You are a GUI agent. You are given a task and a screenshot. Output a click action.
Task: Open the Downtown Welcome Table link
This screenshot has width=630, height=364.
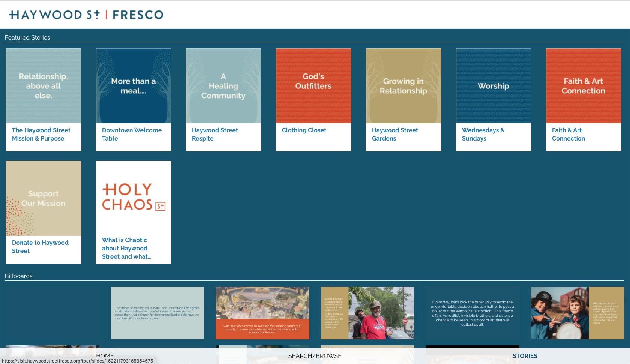coord(132,134)
